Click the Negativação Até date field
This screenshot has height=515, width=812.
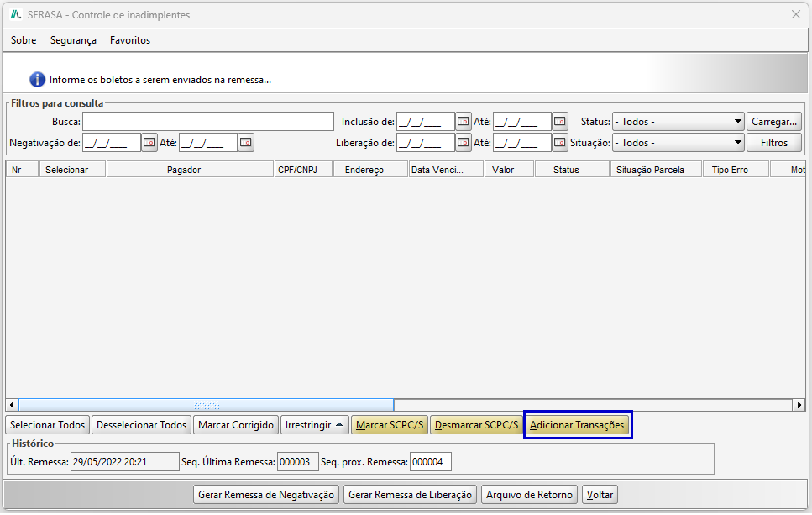tap(208, 143)
